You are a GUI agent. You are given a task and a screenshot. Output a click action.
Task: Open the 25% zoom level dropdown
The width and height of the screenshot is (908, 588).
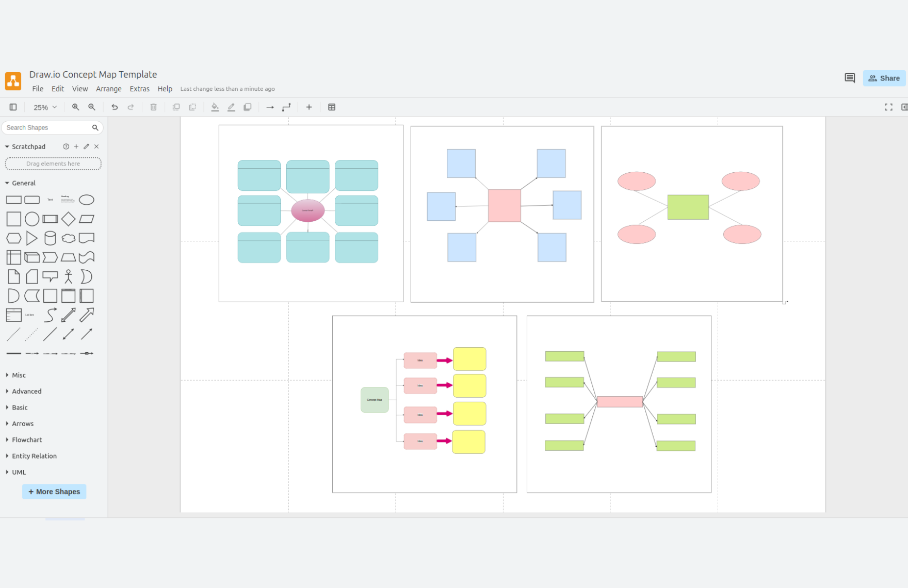pyautogui.click(x=45, y=107)
